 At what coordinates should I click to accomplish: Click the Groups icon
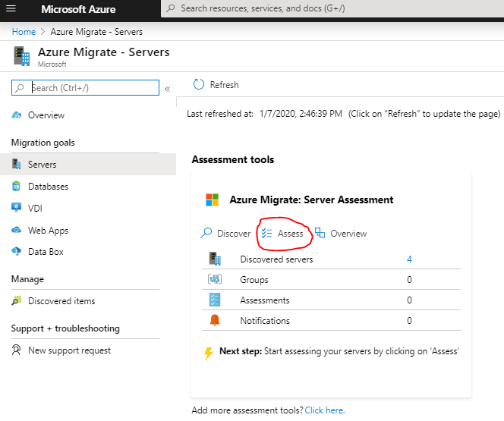(215, 279)
